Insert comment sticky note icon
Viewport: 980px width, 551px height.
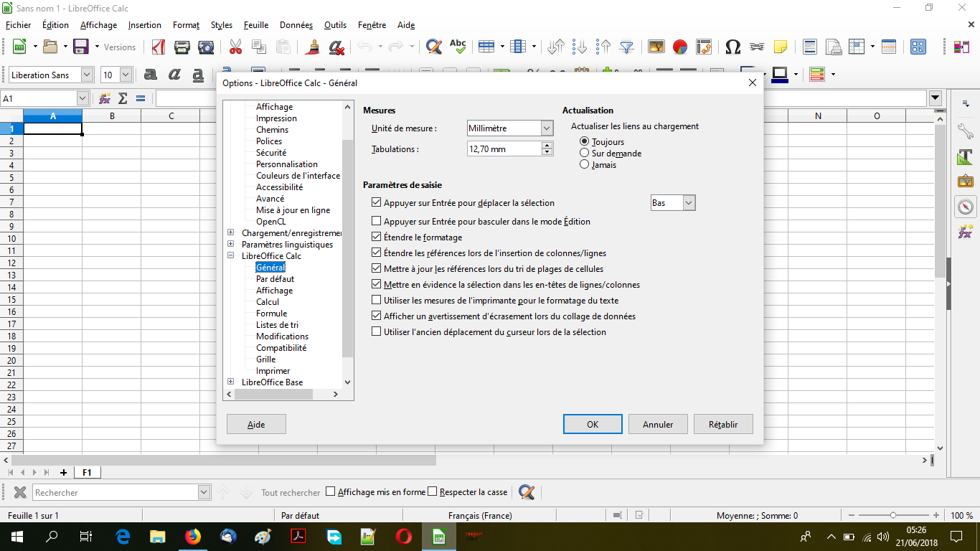[x=781, y=47]
